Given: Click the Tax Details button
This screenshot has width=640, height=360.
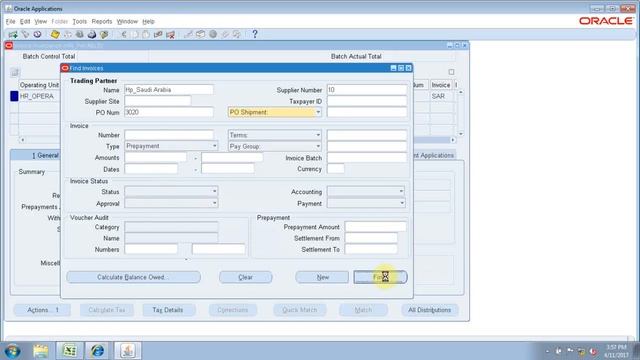Looking at the screenshot, I should [x=168, y=310].
